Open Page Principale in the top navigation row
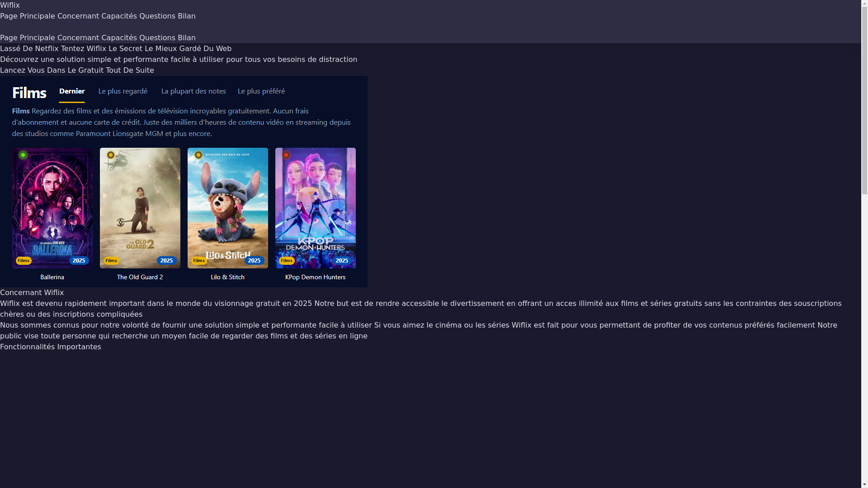The image size is (868, 488). coord(28,16)
